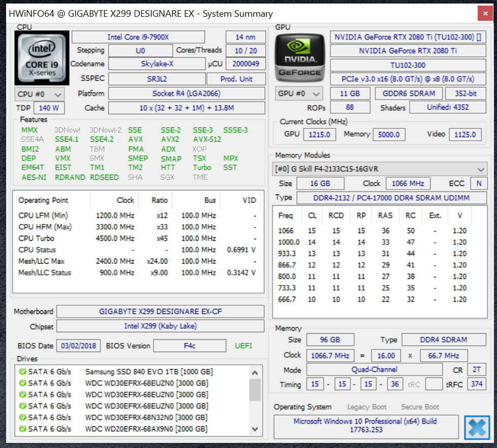Image resolution: width=497 pixels, height=448 pixels.
Task: Click the video clock 1125.0 value
Action: [x=465, y=134]
